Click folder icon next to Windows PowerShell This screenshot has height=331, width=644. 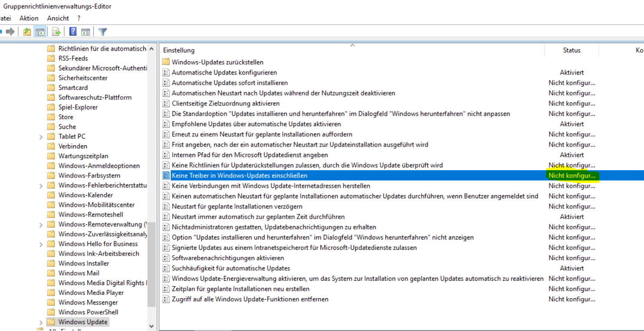(51, 312)
